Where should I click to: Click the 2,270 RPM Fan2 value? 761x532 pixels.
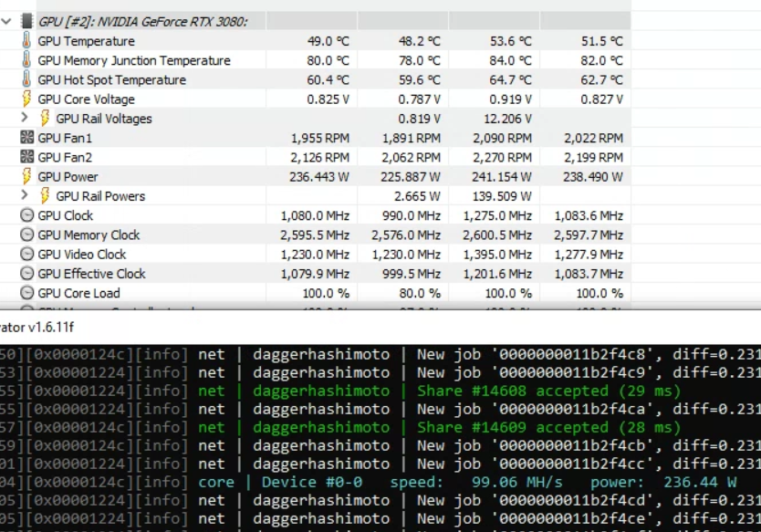coord(503,158)
